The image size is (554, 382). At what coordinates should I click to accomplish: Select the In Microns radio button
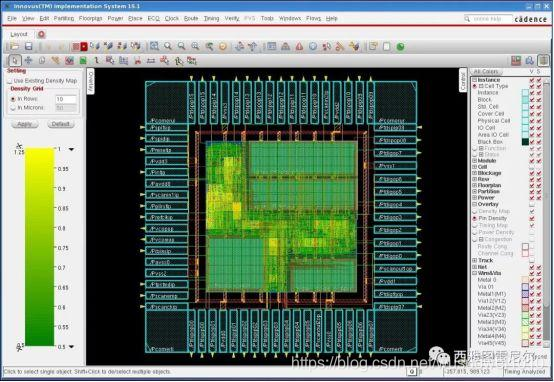pyautogui.click(x=13, y=108)
